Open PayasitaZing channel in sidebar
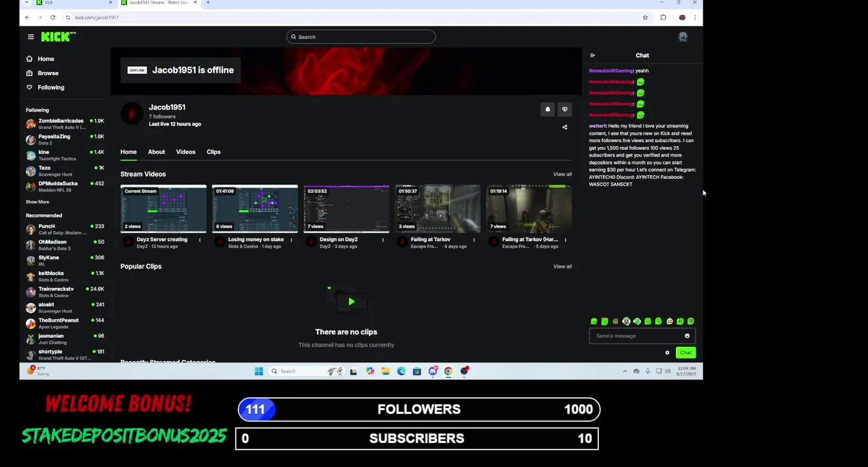The height and width of the screenshot is (467, 868). point(65,139)
